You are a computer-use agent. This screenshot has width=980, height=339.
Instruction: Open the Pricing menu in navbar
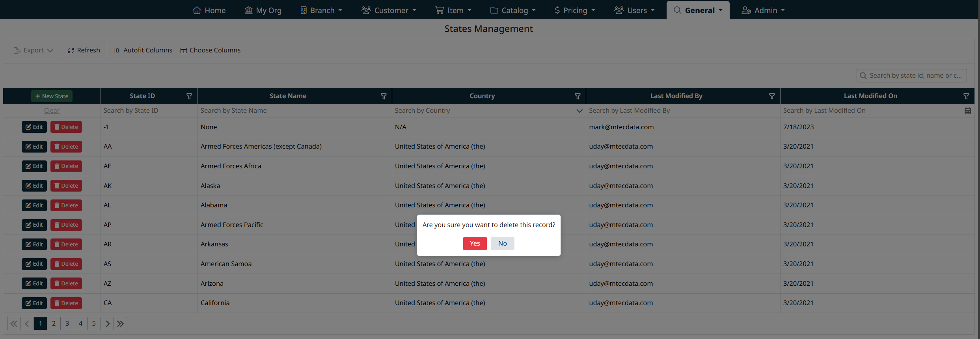click(575, 10)
